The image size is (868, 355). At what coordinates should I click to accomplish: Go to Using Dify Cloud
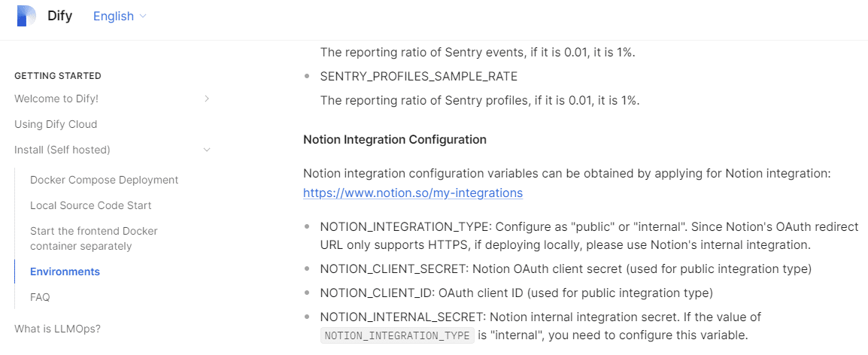(56, 124)
